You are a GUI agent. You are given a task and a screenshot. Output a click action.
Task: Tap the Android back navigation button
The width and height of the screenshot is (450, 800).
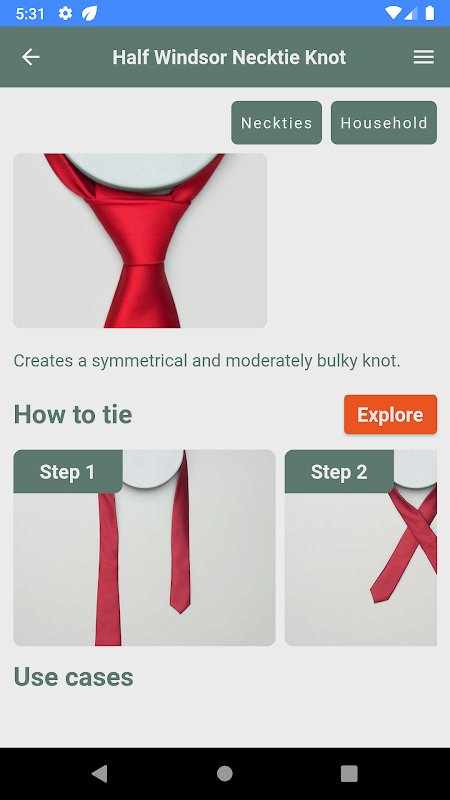99,773
